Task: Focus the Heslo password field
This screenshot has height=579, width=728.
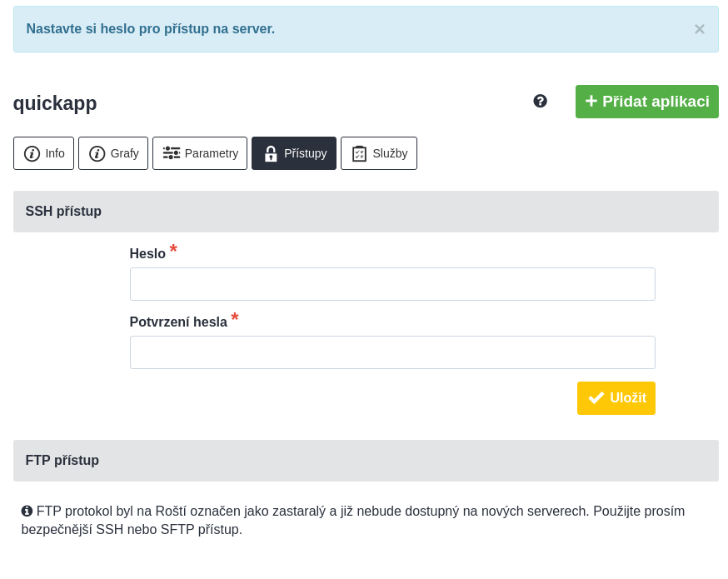Action: pos(393,284)
